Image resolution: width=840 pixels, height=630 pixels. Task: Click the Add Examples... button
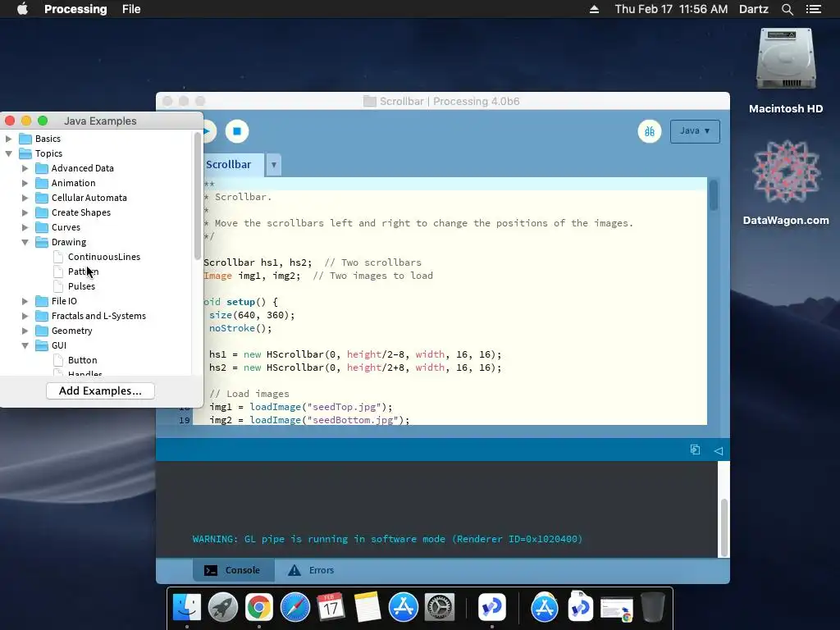[x=100, y=391]
